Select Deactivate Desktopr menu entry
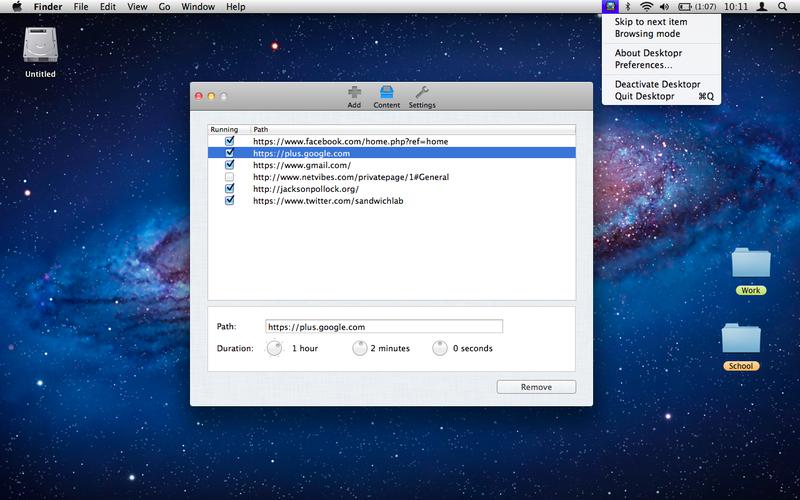This screenshot has height=500, width=800. click(x=658, y=84)
